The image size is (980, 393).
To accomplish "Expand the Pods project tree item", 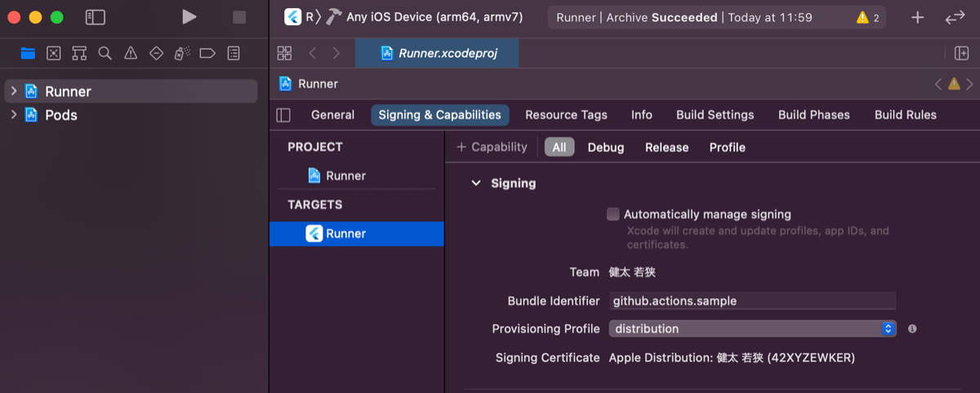I will [x=13, y=114].
